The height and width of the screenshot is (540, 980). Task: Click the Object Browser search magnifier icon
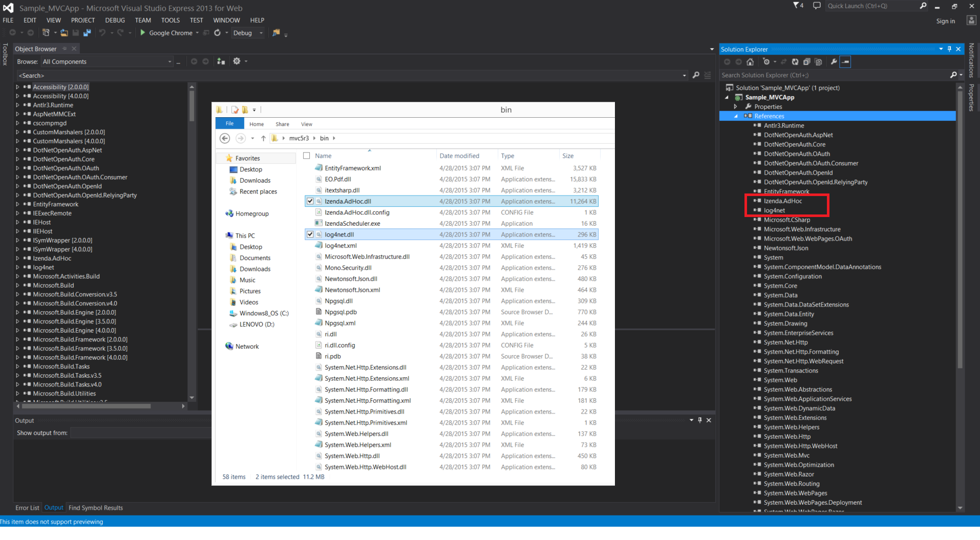[x=696, y=75]
